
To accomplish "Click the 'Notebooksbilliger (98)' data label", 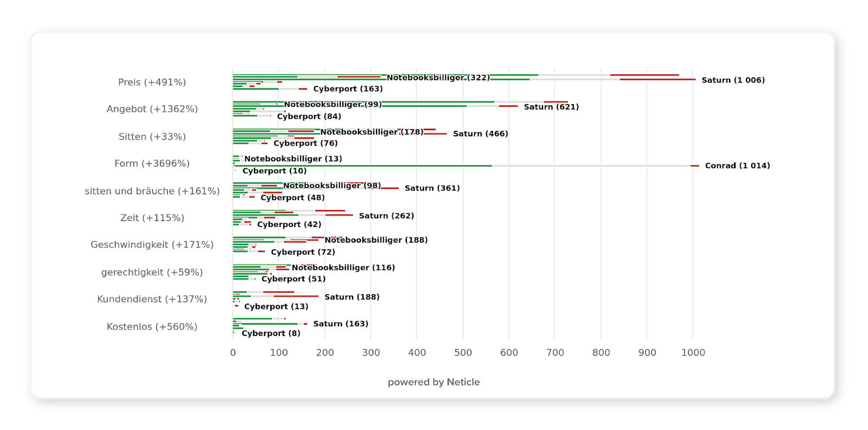I will click(332, 186).
